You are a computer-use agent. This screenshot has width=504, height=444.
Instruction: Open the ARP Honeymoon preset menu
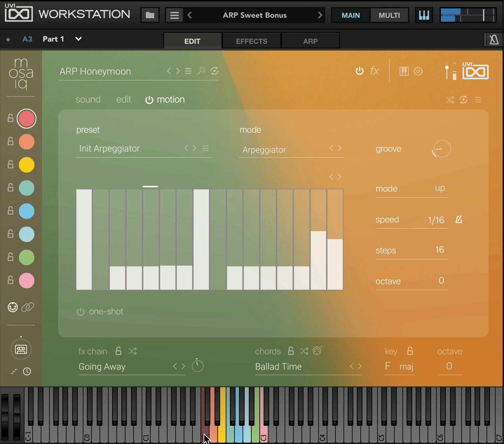click(x=188, y=71)
